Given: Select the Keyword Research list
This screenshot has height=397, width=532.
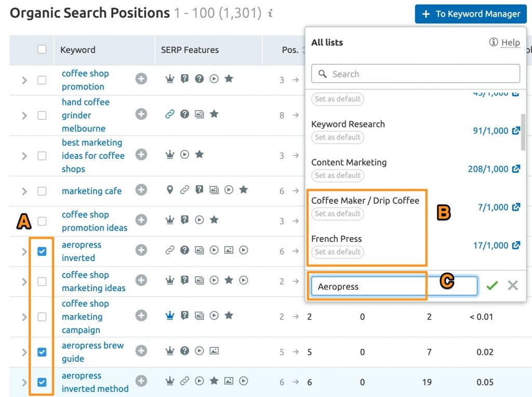Looking at the screenshot, I should [348, 124].
